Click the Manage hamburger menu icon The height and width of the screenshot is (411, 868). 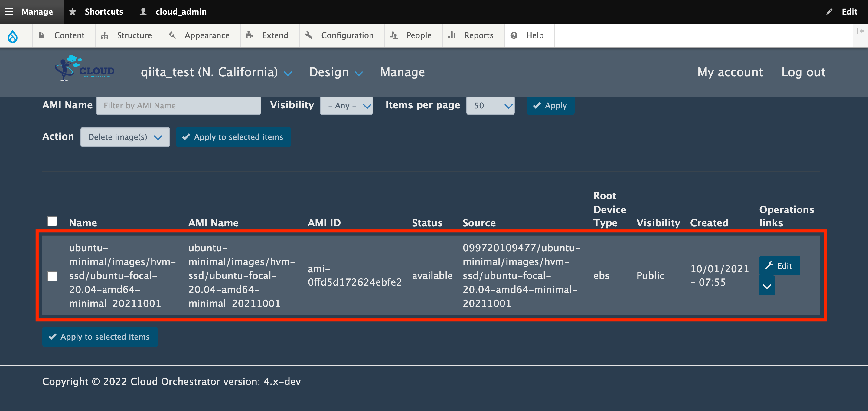coord(9,12)
